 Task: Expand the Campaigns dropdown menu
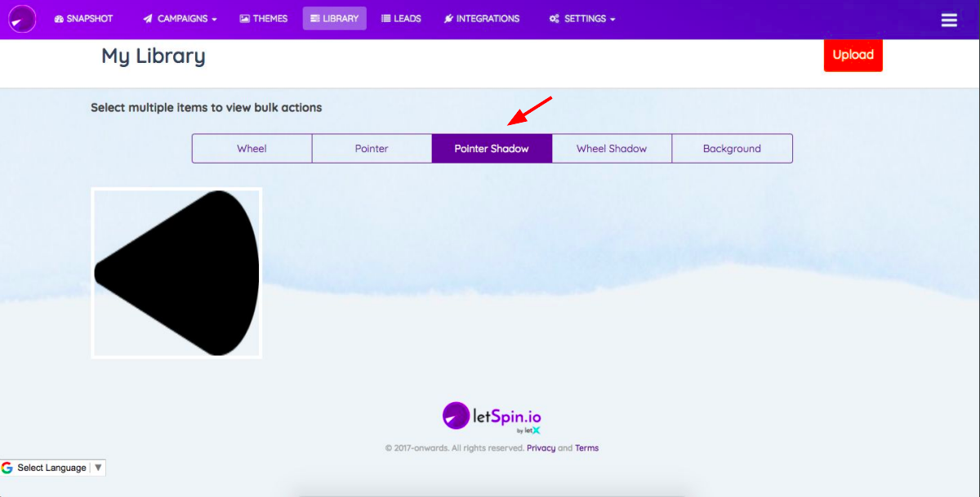(x=180, y=19)
